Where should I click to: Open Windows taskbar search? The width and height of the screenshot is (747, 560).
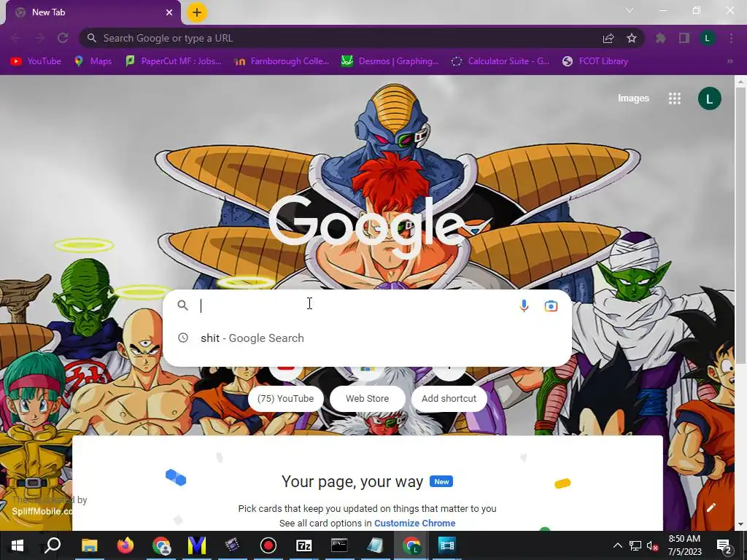click(53, 545)
